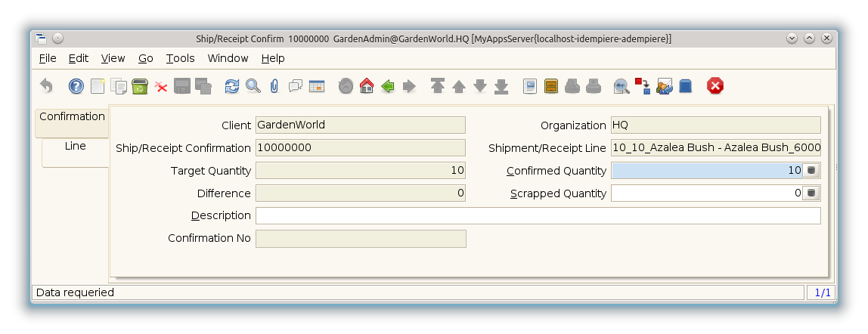Screen dimensions: 868x334
Task: Click the Delete record red X icon
Action: pyautogui.click(x=161, y=87)
